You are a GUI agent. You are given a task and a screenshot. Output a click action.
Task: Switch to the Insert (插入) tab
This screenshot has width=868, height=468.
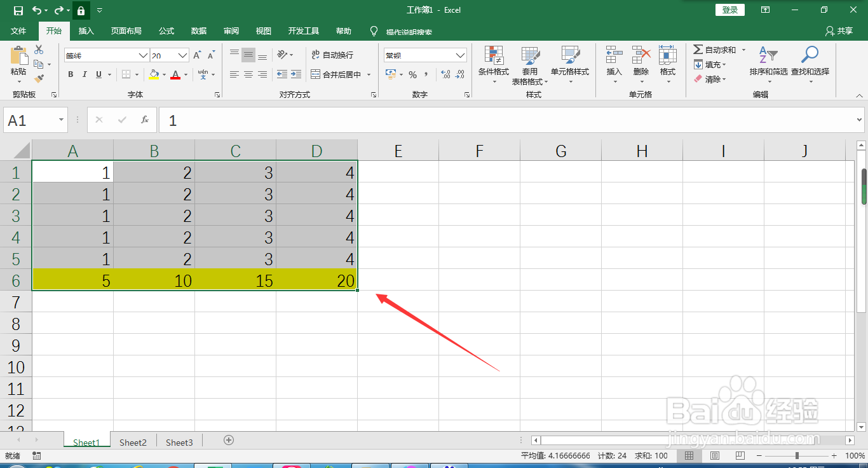[x=86, y=31]
